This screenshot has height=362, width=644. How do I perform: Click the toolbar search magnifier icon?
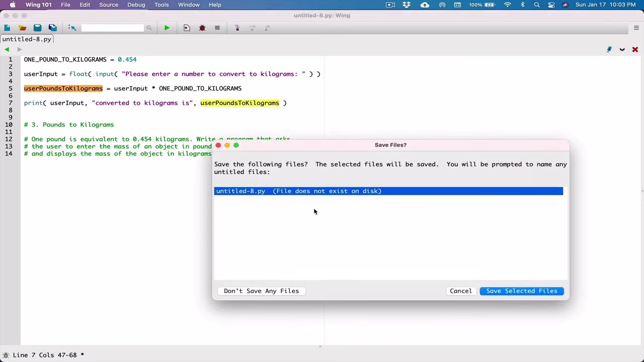(149, 28)
